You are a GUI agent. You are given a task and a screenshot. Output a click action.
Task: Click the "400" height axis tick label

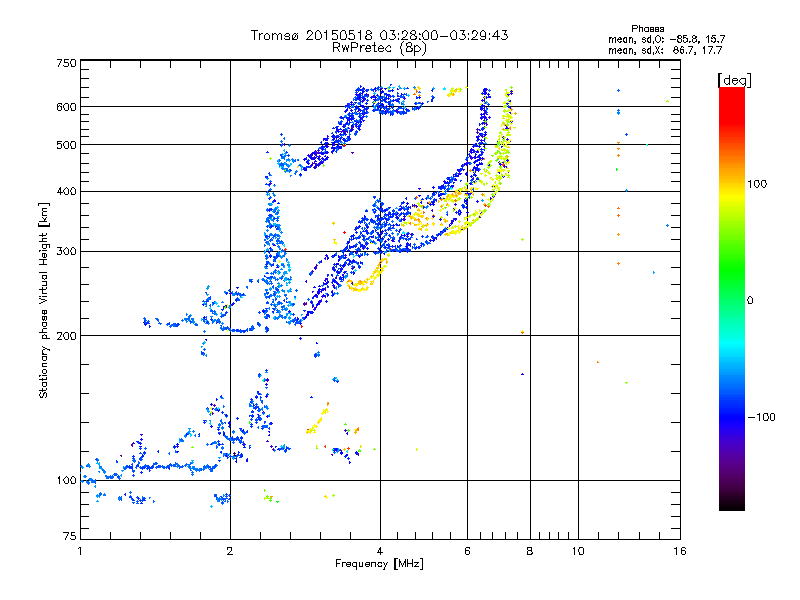(66, 192)
